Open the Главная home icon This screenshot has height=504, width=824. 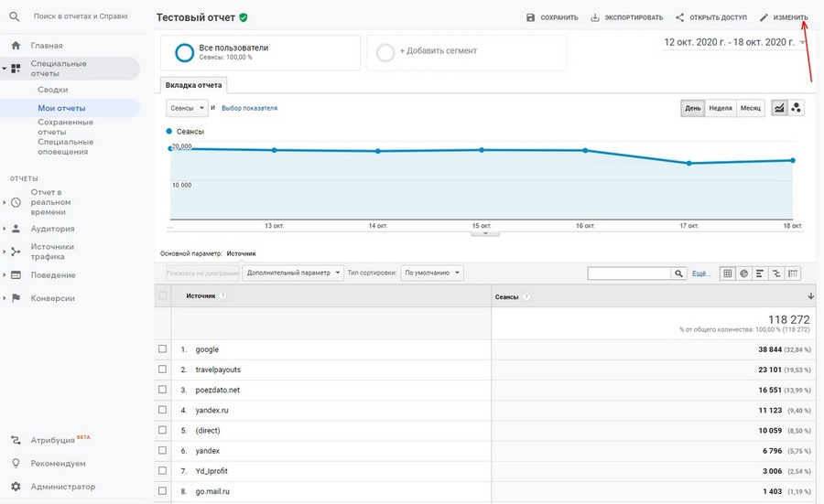(x=16, y=46)
